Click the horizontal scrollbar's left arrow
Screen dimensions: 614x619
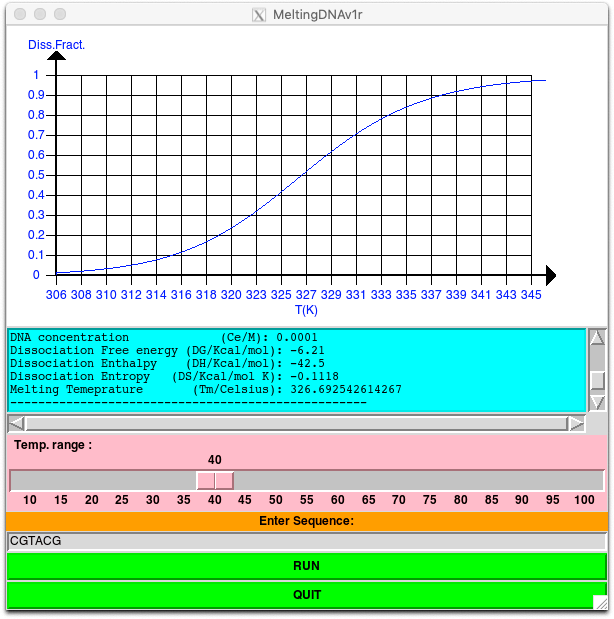point(17,423)
